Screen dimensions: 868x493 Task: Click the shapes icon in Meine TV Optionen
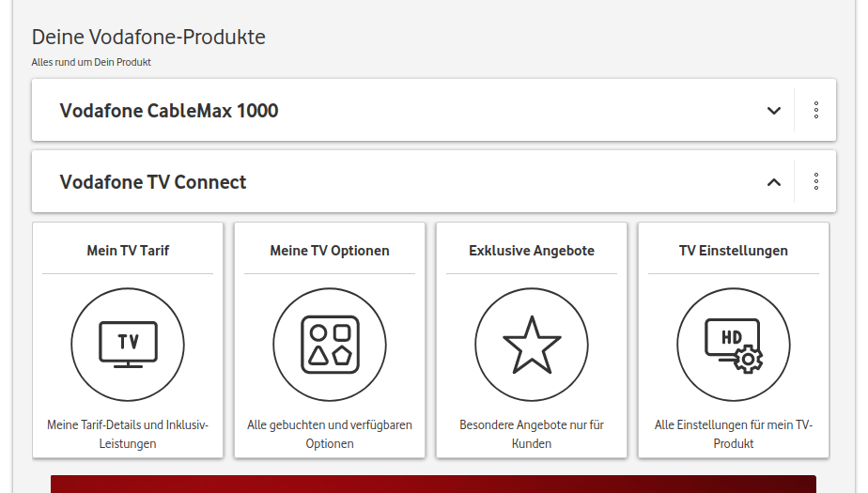click(330, 344)
